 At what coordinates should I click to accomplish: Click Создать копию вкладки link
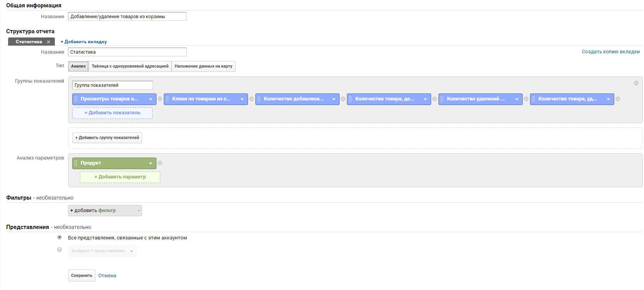(611, 52)
